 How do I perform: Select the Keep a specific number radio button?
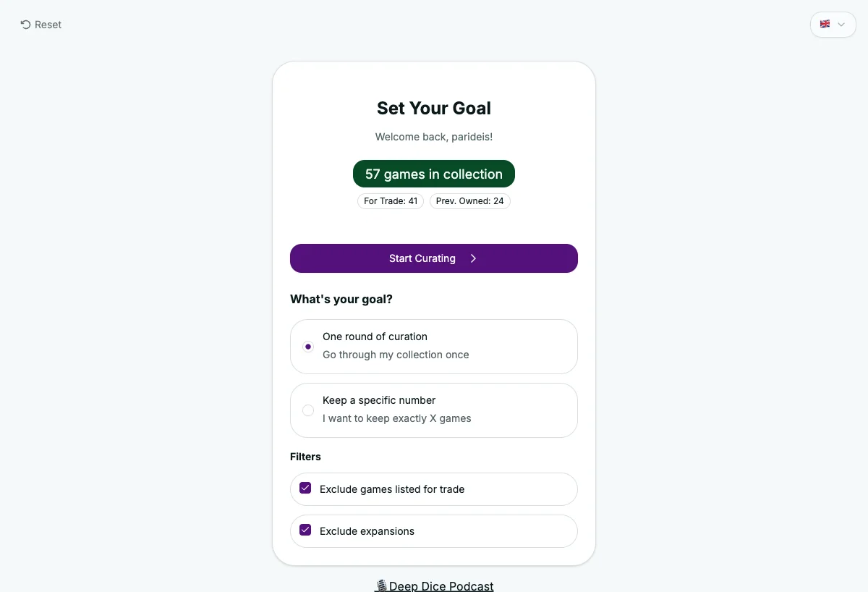[308, 410]
